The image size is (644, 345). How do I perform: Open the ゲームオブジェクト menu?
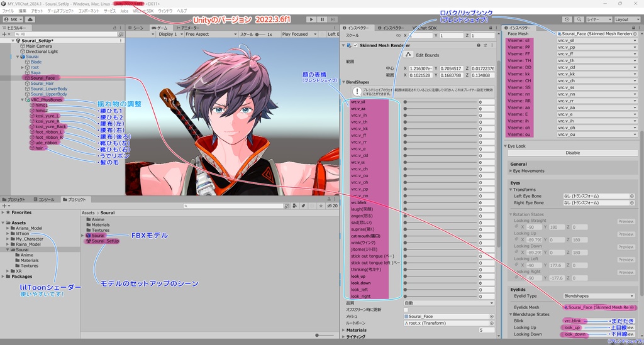point(61,11)
